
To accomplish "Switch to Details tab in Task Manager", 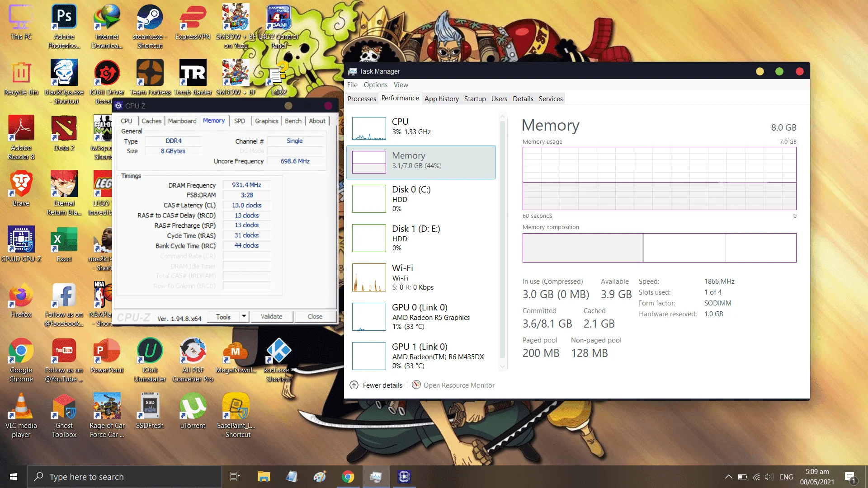I will point(523,99).
